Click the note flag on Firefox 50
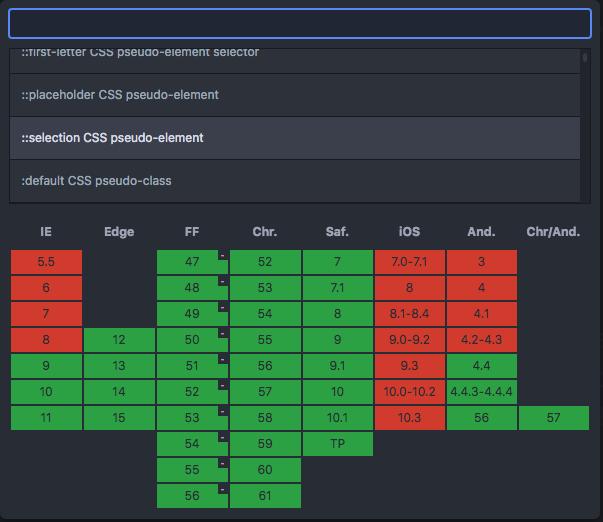 223,334
